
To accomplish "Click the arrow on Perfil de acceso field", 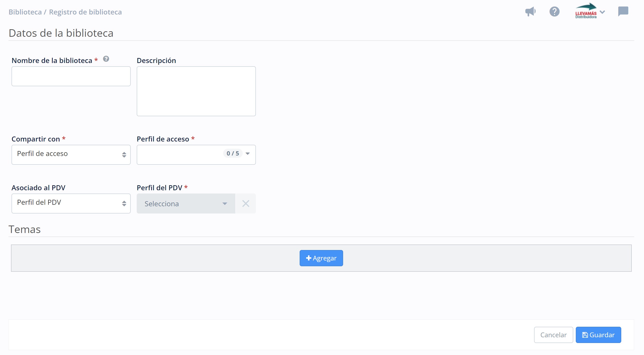I will click(x=248, y=153).
